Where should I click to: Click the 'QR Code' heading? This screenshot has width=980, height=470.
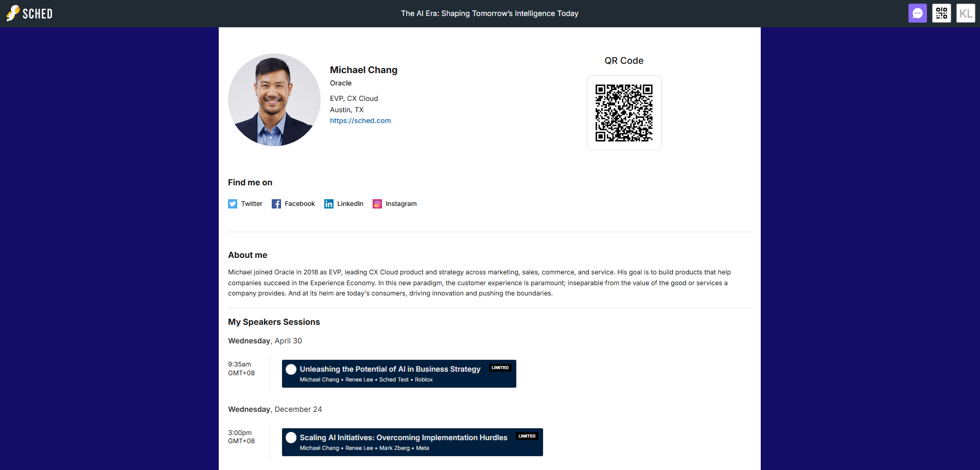[624, 61]
